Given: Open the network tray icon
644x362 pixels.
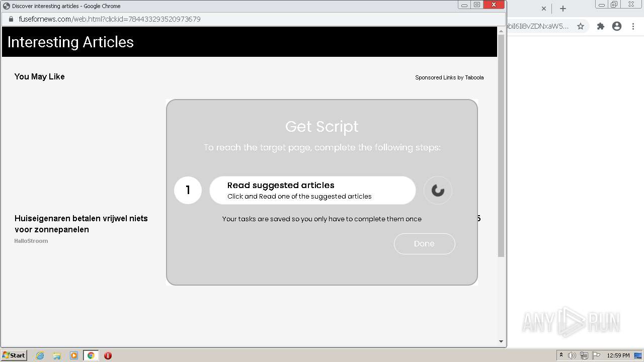Looking at the screenshot, I should 584,355.
